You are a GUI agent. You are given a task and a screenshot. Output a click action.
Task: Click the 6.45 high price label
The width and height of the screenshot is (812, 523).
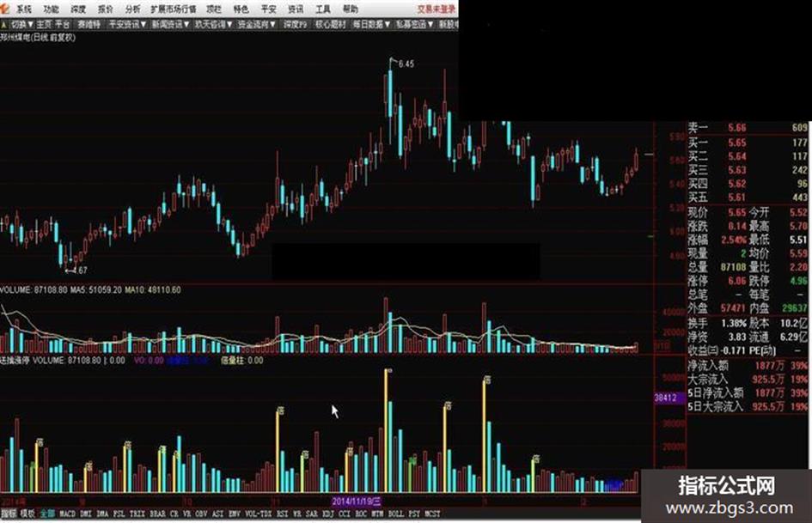[406, 64]
